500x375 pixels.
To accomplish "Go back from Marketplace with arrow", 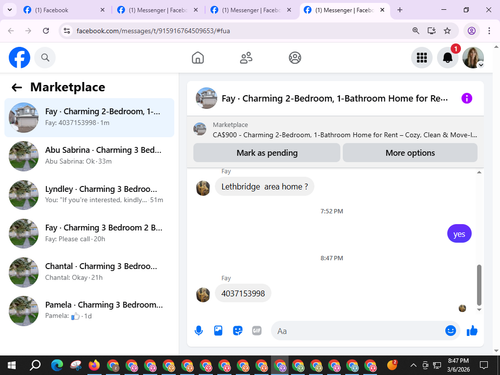I will pos(17,88).
